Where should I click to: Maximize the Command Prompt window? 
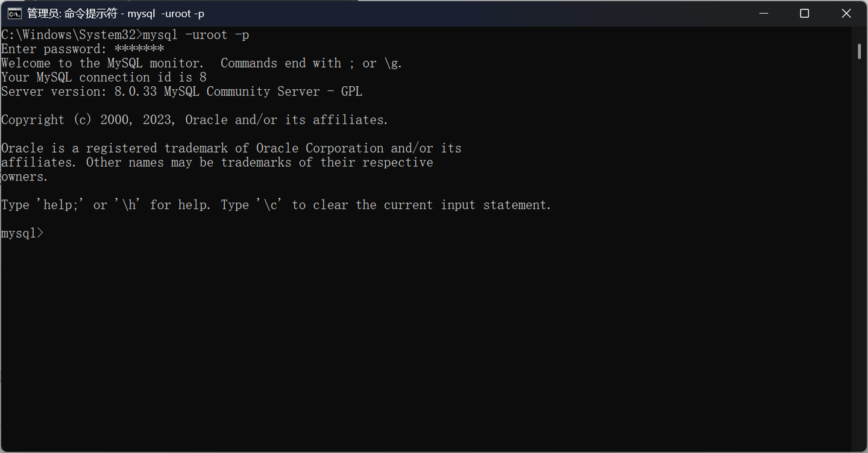click(804, 13)
